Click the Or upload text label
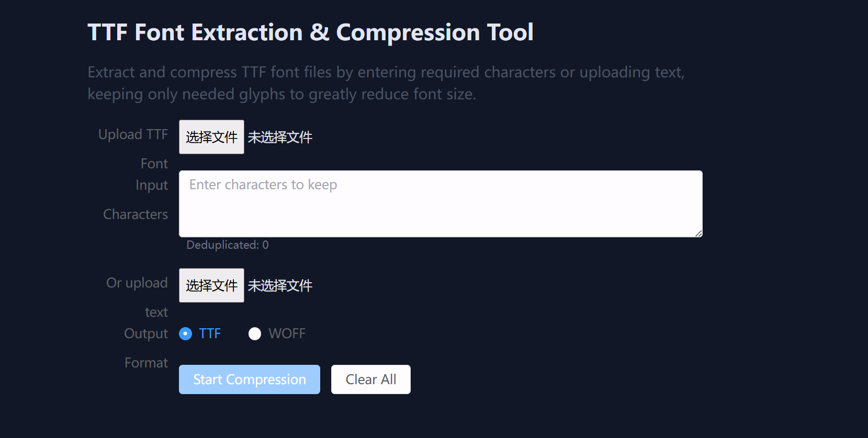868x438 pixels. coord(137,283)
